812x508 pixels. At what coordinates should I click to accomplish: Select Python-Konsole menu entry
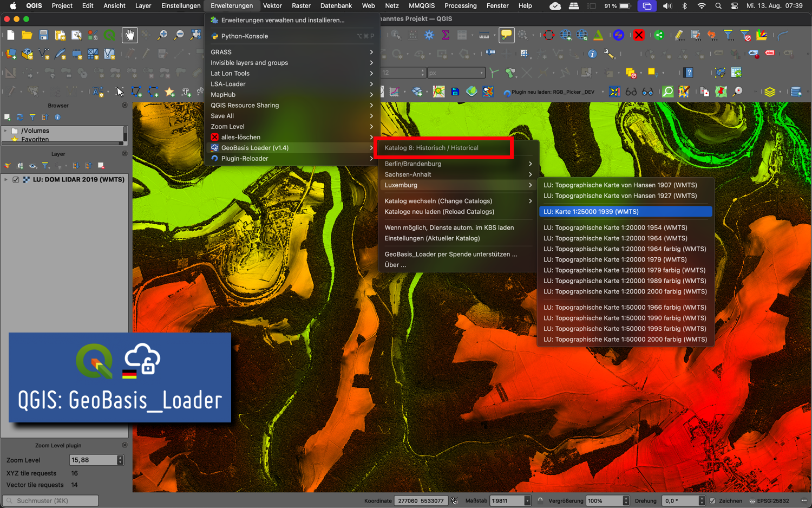[x=292, y=36]
